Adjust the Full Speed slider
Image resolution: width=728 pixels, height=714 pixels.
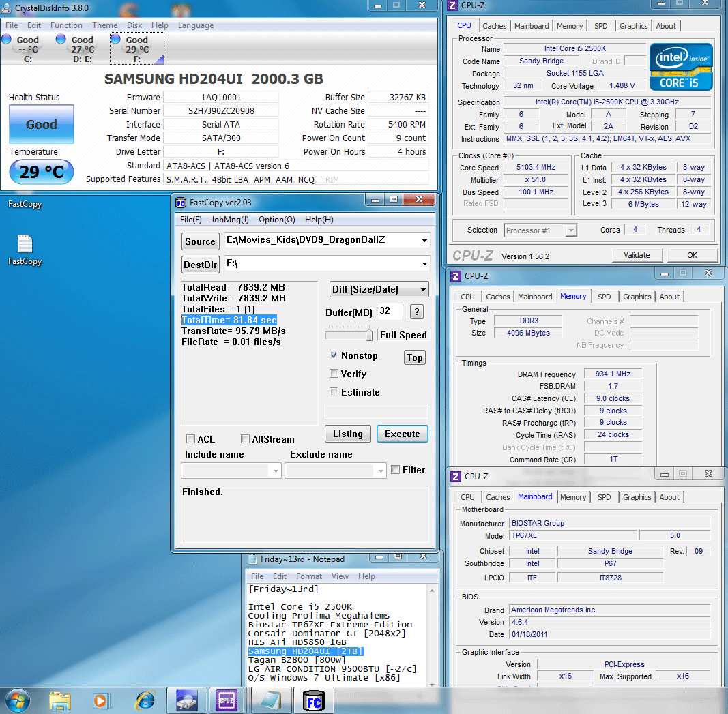coord(369,335)
